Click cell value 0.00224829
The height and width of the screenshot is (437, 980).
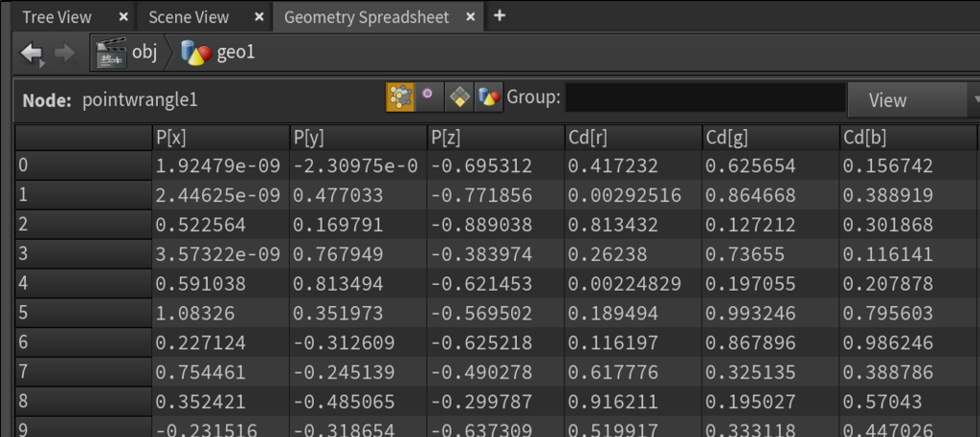(624, 284)
